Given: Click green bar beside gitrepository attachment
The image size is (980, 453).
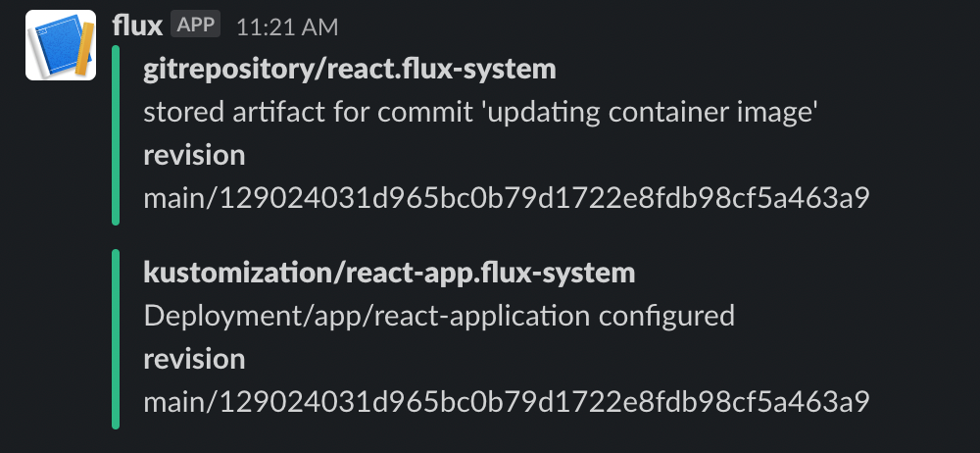Looking at the screenshot, I should (x=116, y=135).
